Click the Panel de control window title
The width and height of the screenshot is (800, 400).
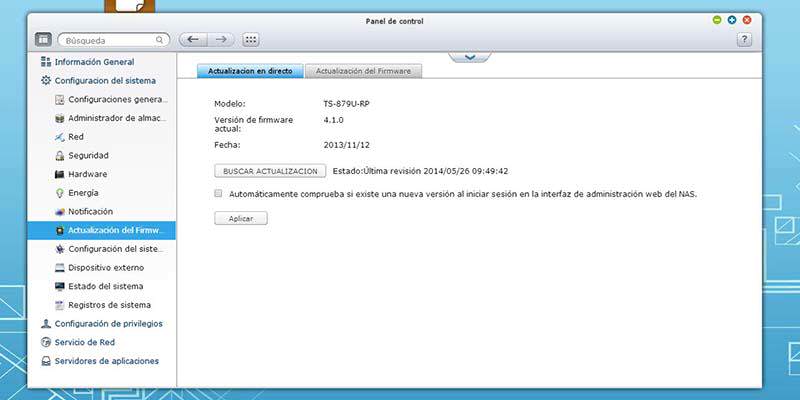coord(394,21)
